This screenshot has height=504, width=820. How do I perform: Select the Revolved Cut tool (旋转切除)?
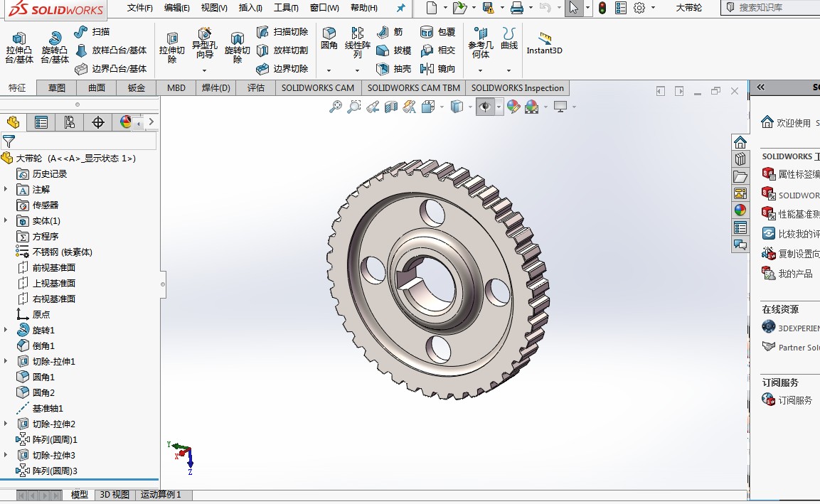(x=238, y=48)
